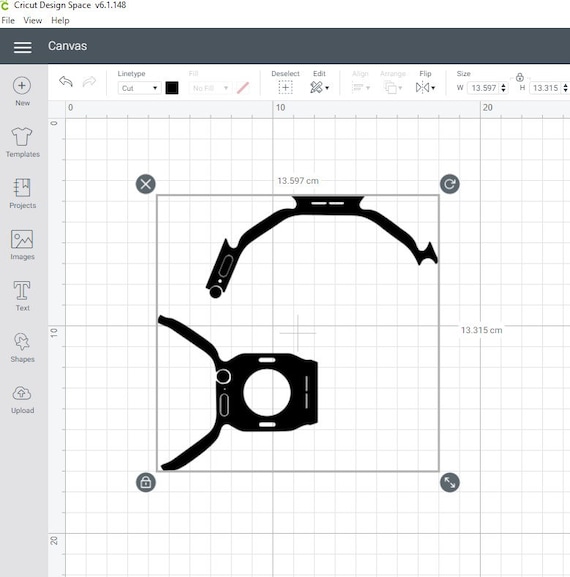Open the Linetype Cut dropdown
The height and width of the screenshot is (577, 570).
pos(139,88)
